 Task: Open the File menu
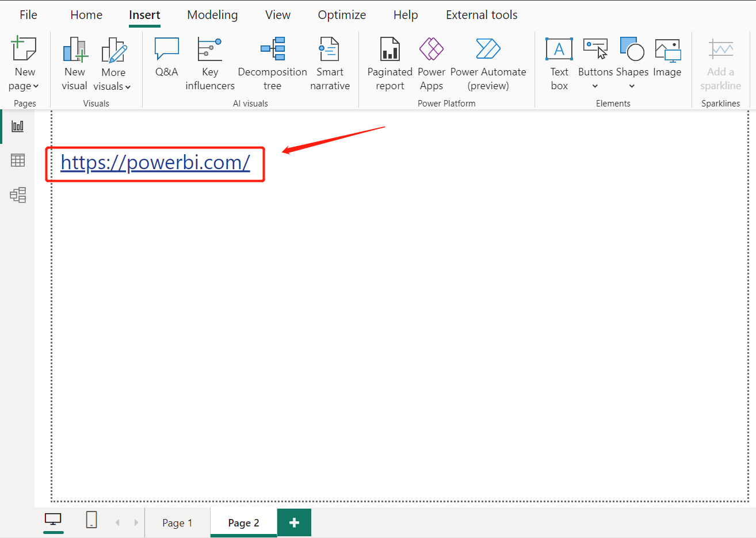click(28, 15)
